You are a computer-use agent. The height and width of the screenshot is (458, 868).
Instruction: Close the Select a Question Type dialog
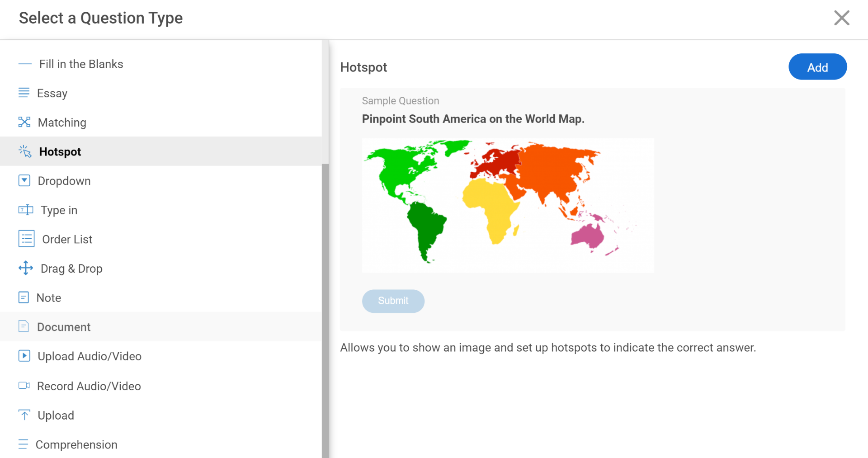click(841, 18)
